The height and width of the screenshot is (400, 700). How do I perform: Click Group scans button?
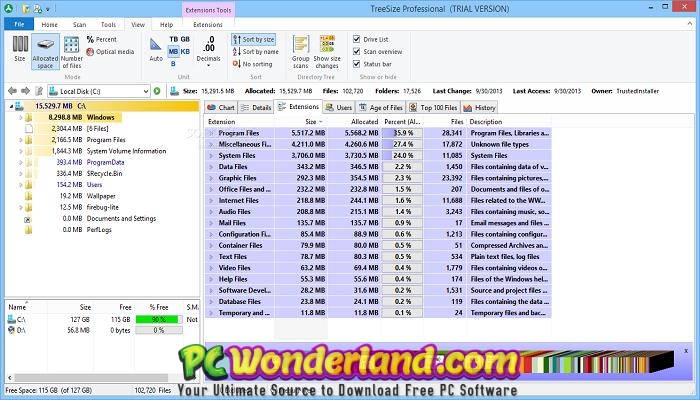[x=300, y=52]
